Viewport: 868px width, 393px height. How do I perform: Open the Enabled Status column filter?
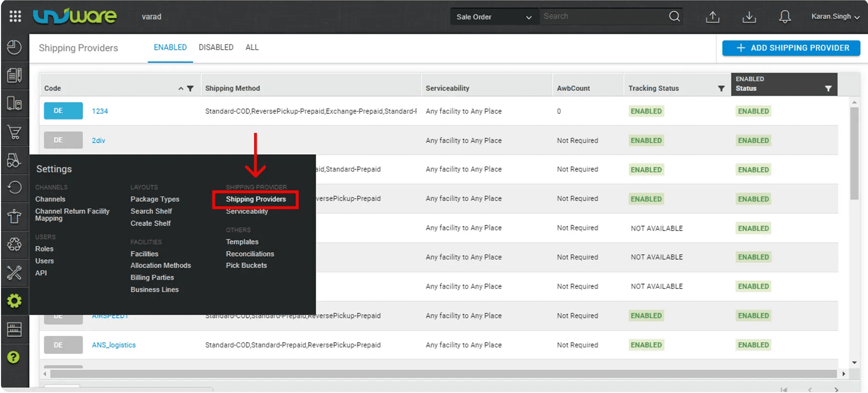(828, 89)
